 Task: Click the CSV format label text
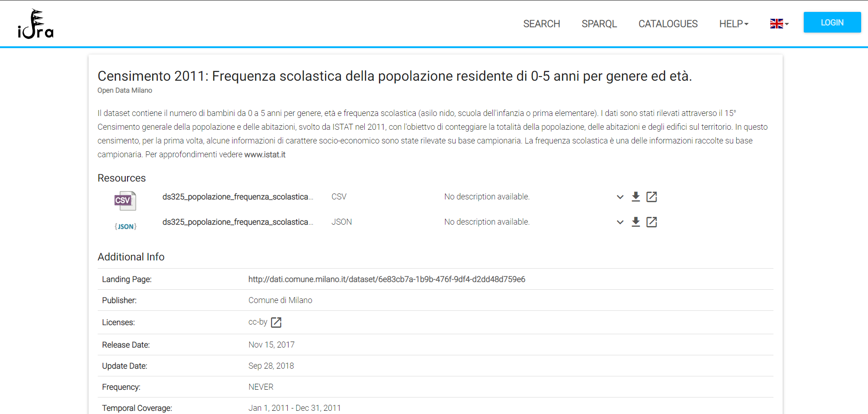339,197
